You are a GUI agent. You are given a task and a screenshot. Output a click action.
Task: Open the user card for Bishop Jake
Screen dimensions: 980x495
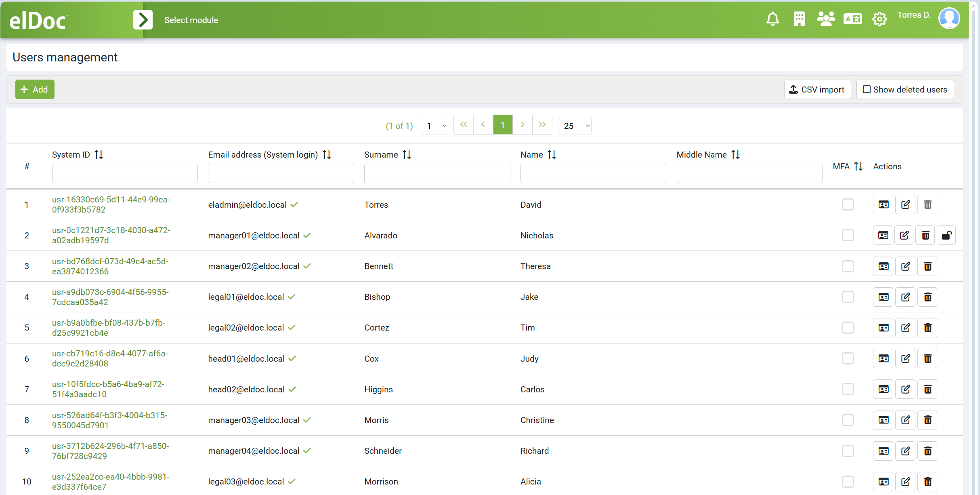(x=883, y=297)
